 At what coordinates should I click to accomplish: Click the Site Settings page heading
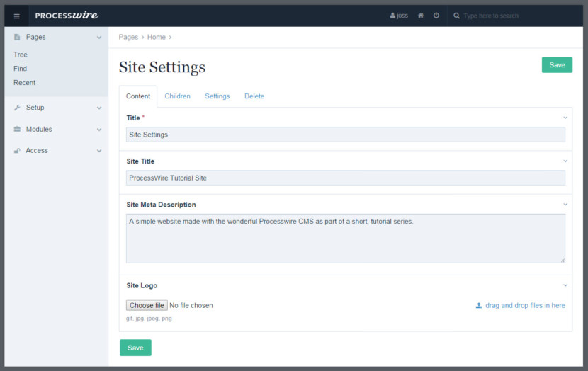[x=162, y=67]
